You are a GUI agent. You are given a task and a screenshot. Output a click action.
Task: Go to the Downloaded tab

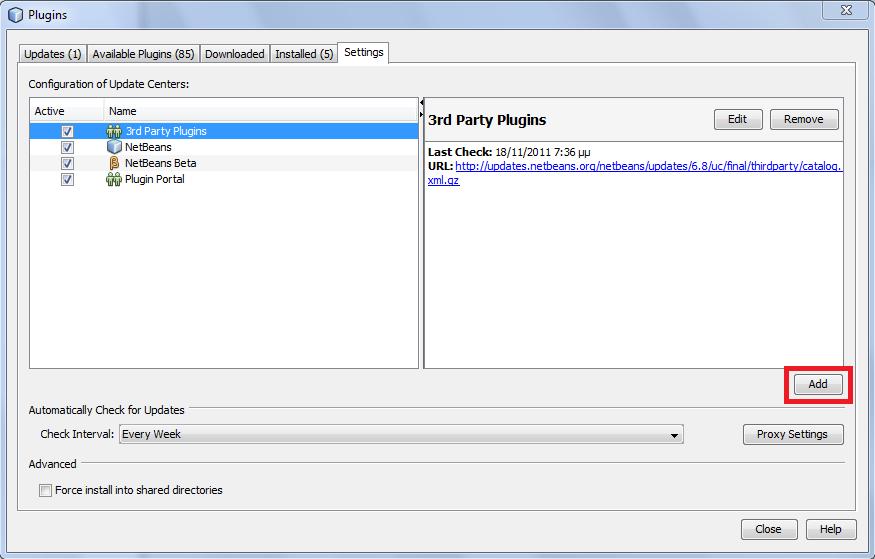click(234, 54)
